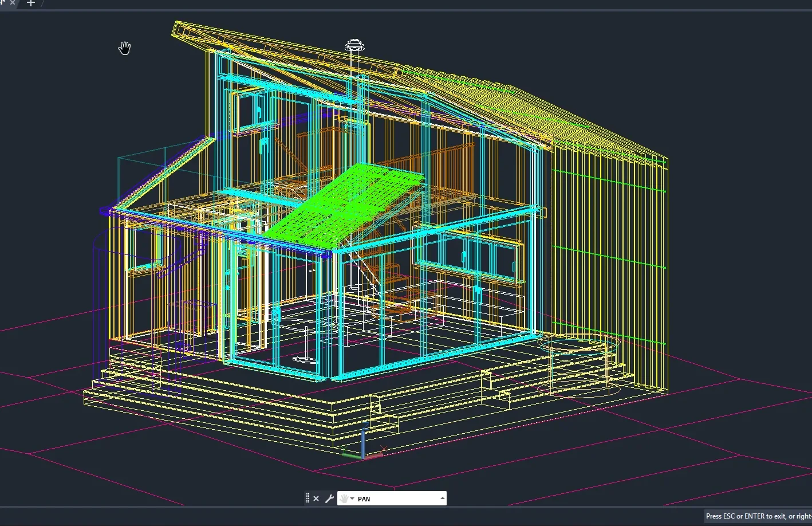The height and width of the screenshot is (526, 812).
Task: Select the upper-left cyan framed window
Action: coord(252,112)
